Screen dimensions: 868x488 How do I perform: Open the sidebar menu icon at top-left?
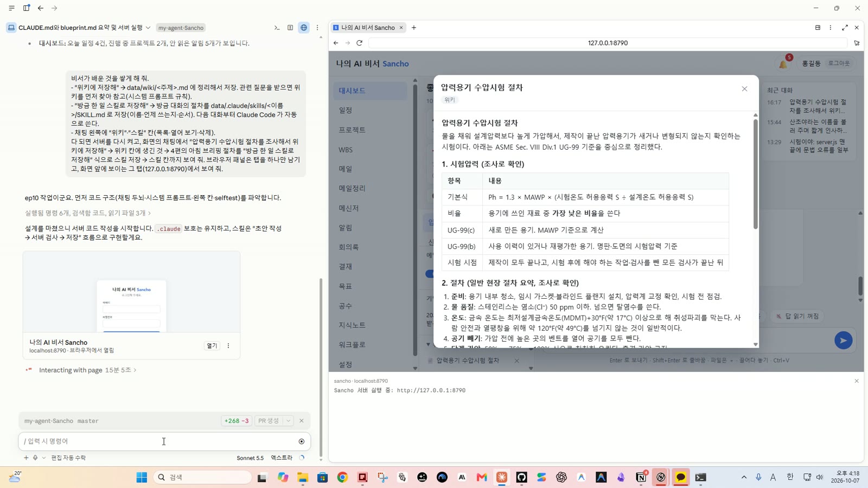[11, 8]
